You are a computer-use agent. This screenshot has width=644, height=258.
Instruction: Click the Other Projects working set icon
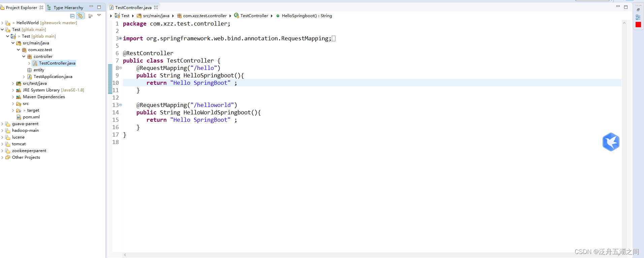click(x=8, y=157)
